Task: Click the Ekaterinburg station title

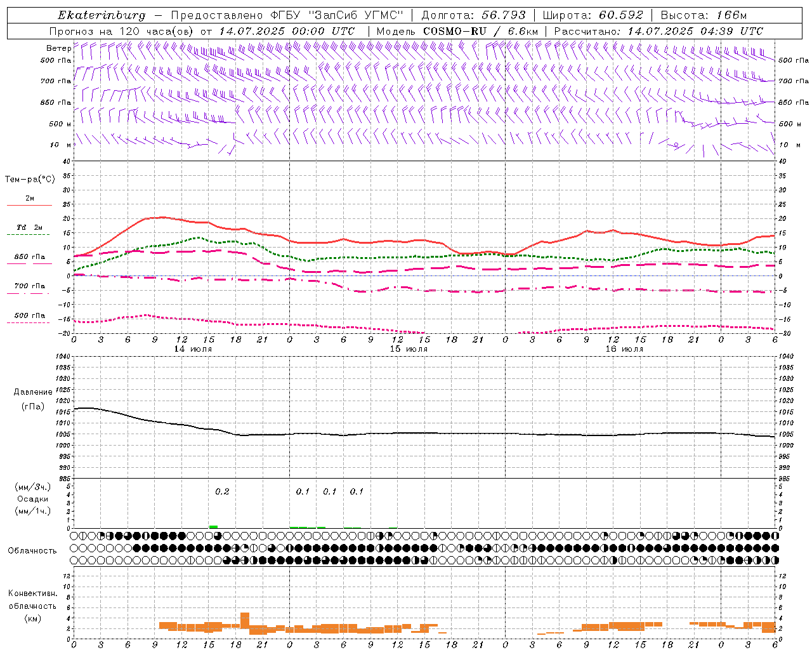Action: [x=101, y=15]
